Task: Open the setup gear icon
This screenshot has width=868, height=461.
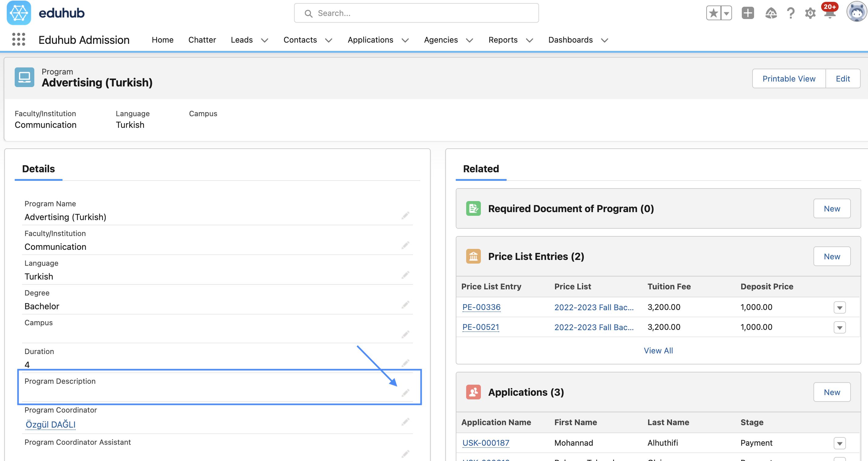Action: tap(810, 13)
